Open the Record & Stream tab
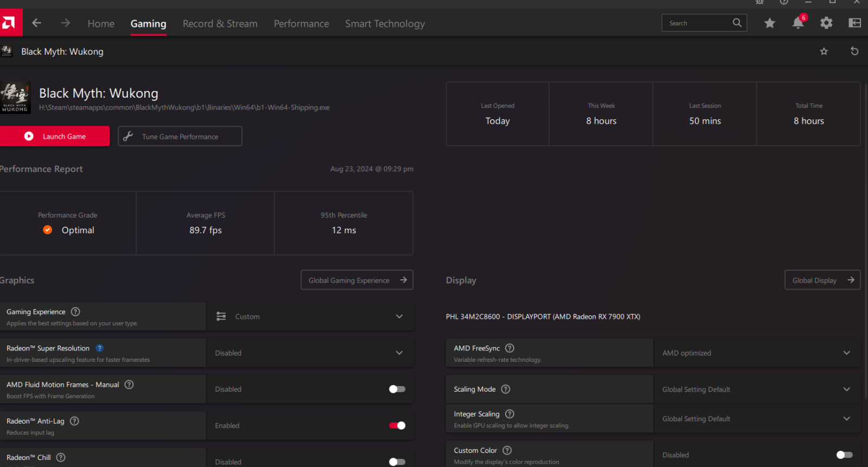Viewport: 868px width, 467px height. click(x=220, y=23)
